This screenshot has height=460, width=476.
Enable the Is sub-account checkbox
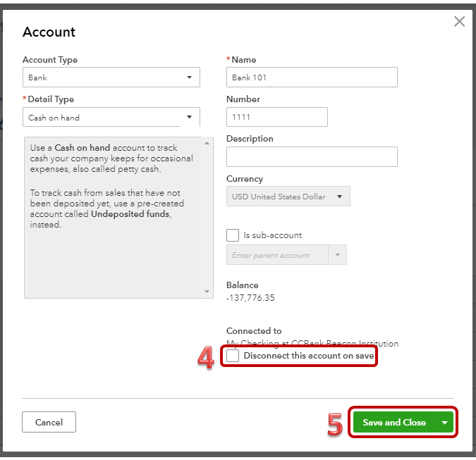pos(233,235)
